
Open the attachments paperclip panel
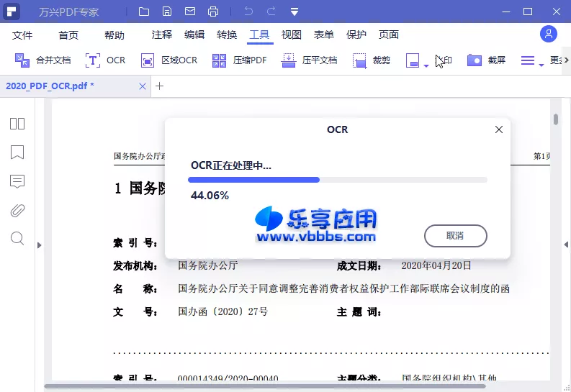(17, 210)
